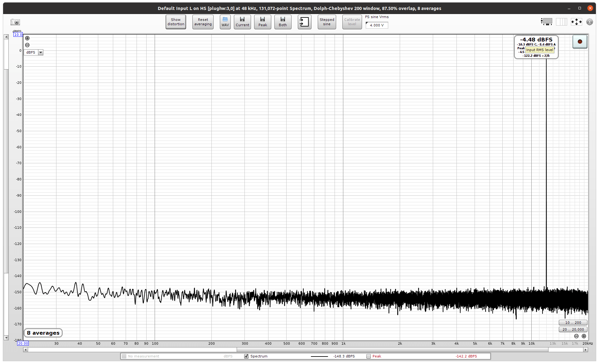Close the RTA window

(x=590, y=8)
